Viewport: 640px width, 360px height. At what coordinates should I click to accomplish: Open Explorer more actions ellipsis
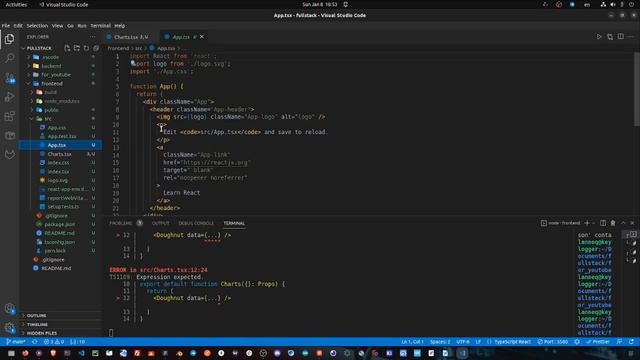pyautogui.click(x=93, y=37)
